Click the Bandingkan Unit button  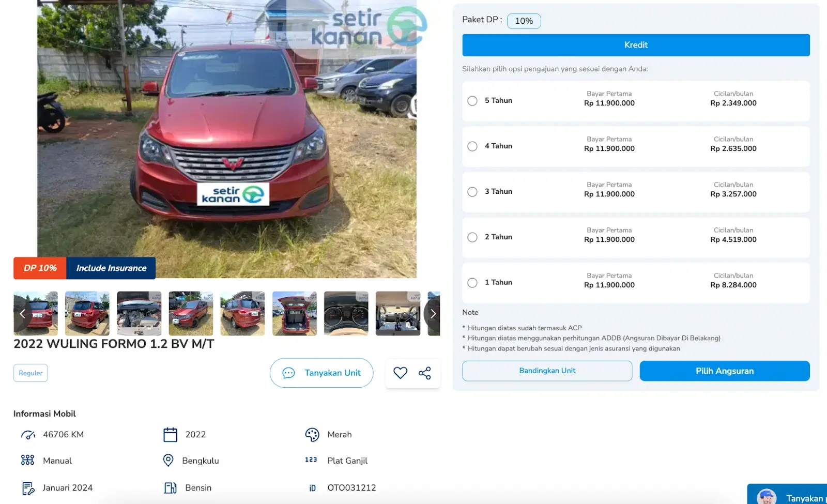coord(547,371)
